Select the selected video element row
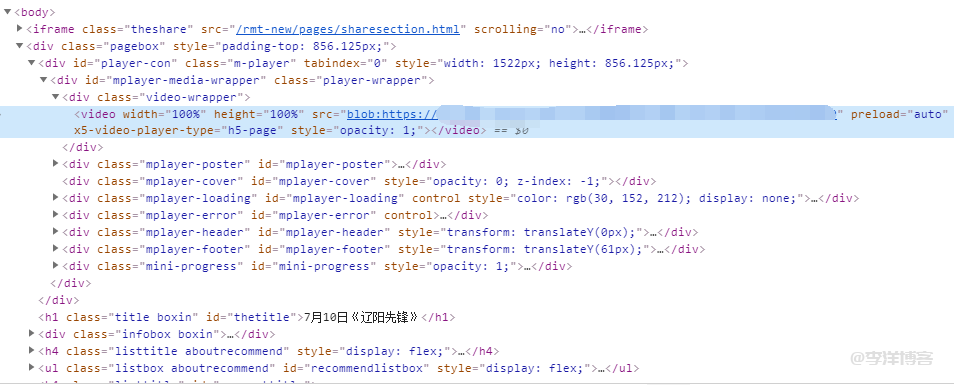Viewport: 954px width, 385px height. [x=477, y=122]
